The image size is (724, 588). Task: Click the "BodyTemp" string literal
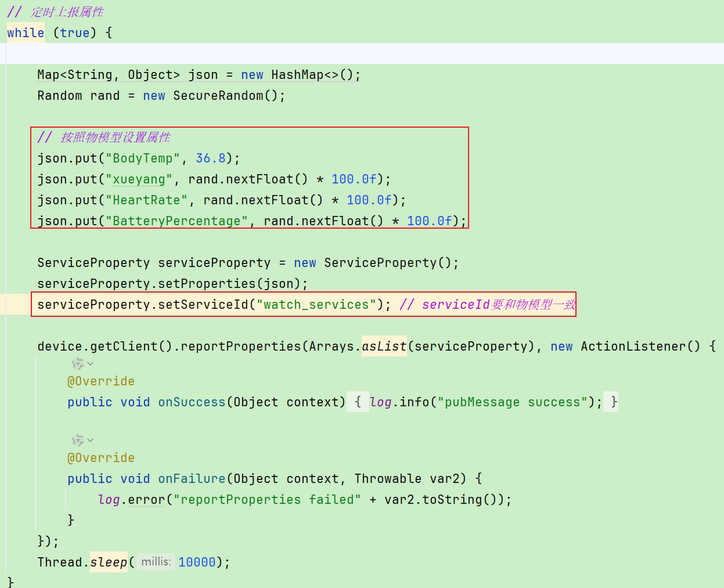pos(143,158)
